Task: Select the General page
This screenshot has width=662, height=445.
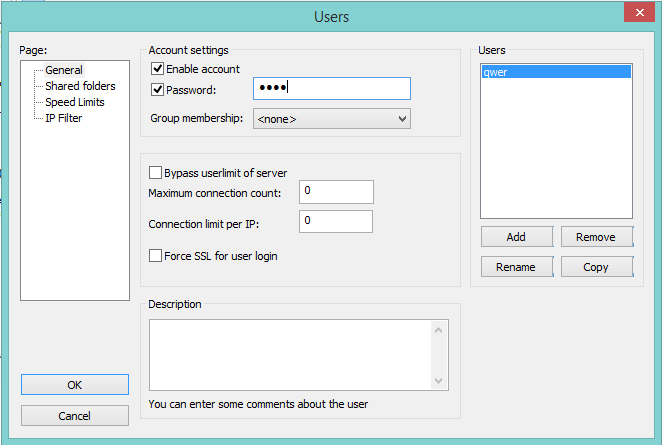Action: (x=64, y=70)
